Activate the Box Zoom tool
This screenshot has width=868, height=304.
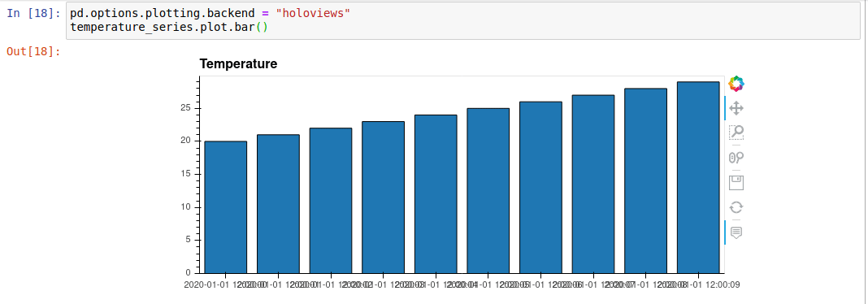[736, 132]
